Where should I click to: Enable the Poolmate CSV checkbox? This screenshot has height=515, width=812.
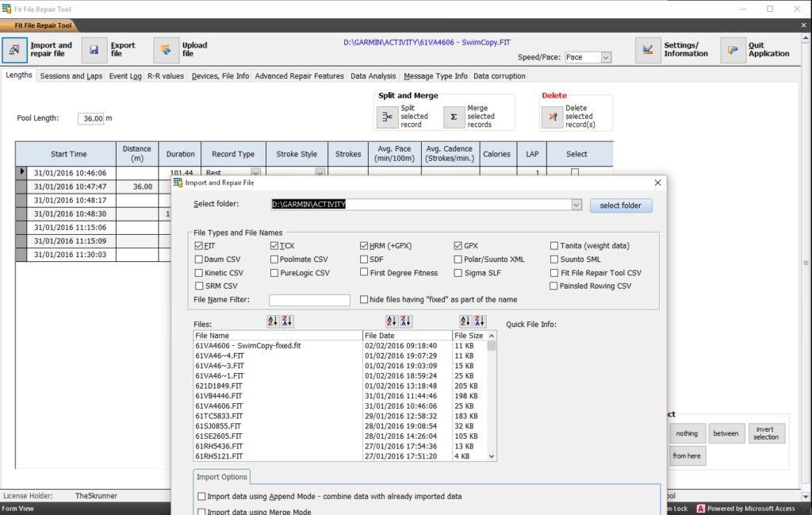pyautogui.click(x=274, y=259)
